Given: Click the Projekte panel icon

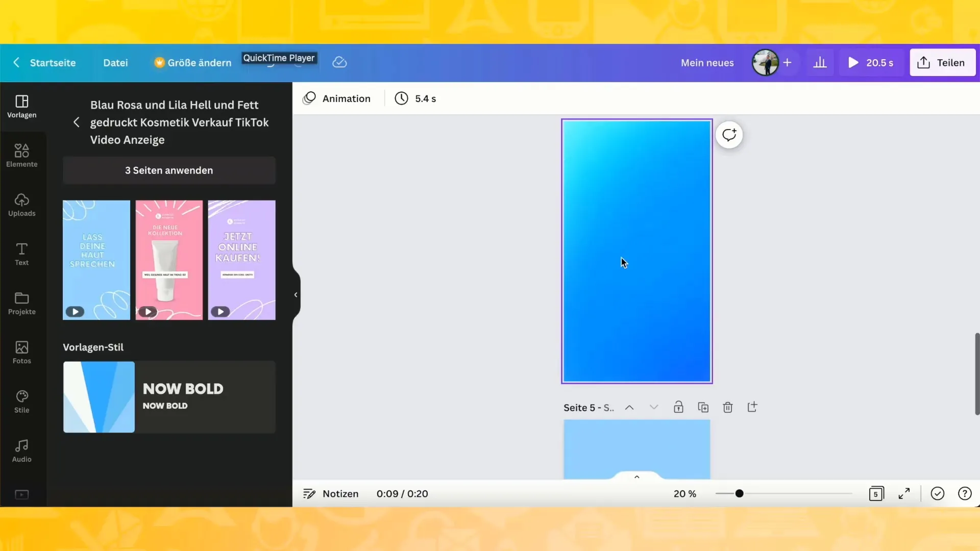Looking at the screenshot, I should click(22, 302).
